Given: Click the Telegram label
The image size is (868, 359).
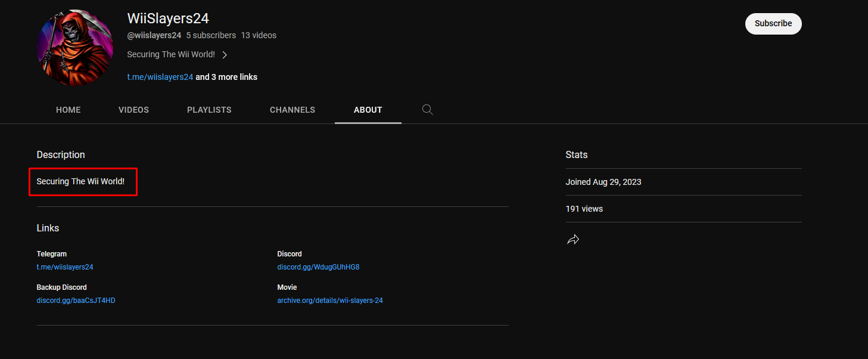Looking at the screenshot, I should (x=52, y=254).
